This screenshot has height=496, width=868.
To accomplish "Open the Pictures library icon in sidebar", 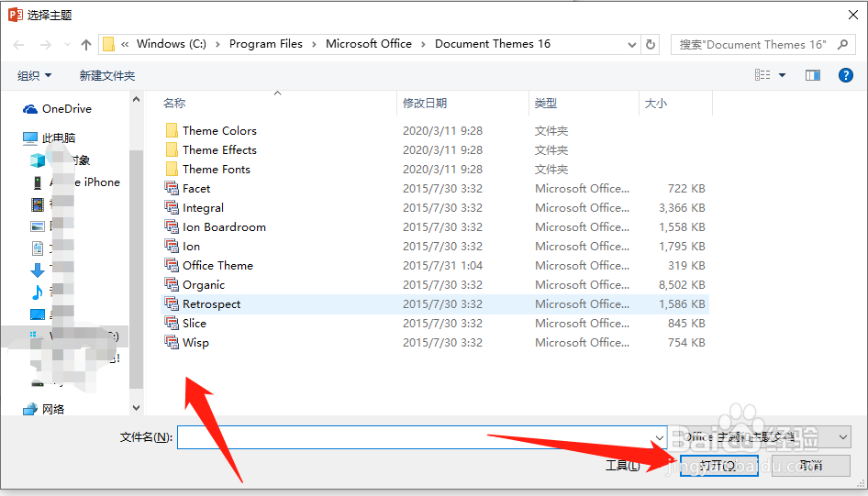I will tap(38, 226).
